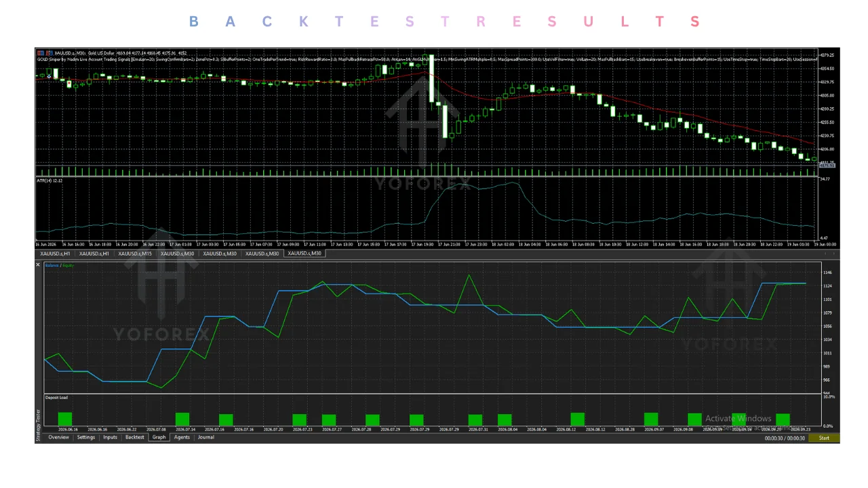This screenshot has height=488, width=868.
Task: Click the ATR(14) 12.12 indicator label
Action: coord(50,181)
